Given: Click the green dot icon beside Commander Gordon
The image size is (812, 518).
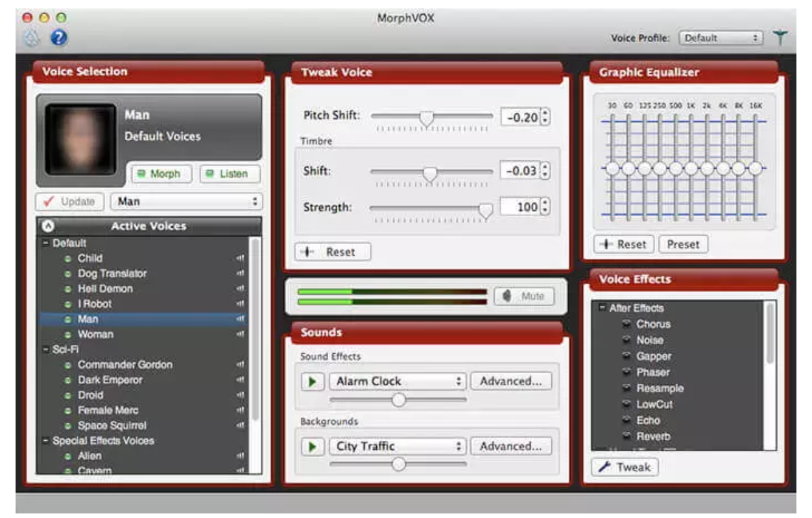Looking at the screenshot, I should click(67, 365).
